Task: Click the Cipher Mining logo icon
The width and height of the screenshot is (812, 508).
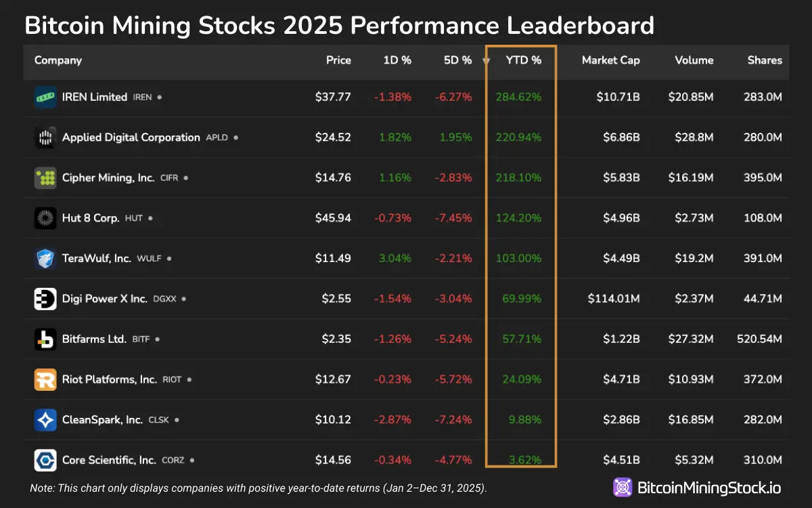Action: click(45, 178)
